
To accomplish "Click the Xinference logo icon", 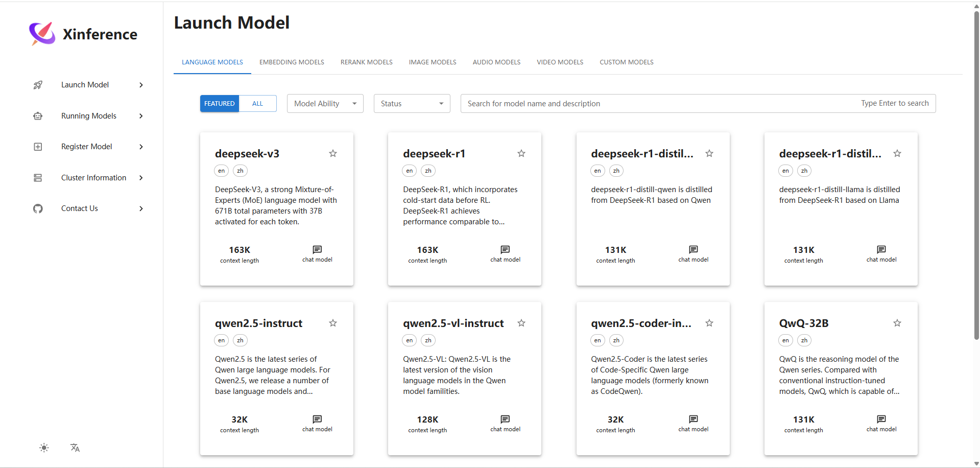I will coord(42,34).
